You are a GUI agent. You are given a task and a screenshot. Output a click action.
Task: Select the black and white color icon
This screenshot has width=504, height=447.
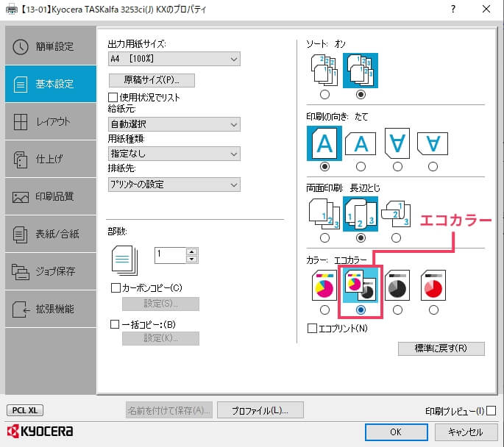[397, 285]
